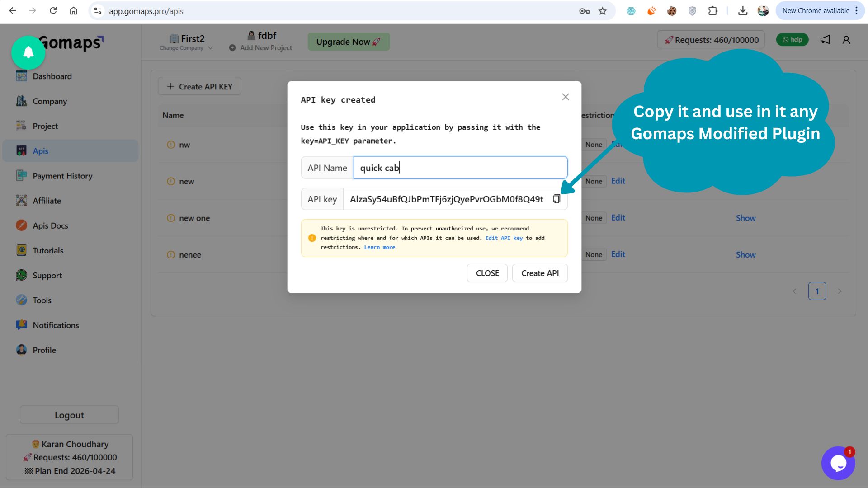This screenshot has height=488, width=868.
Task: Go to pagination page 1
Action: 817,291
